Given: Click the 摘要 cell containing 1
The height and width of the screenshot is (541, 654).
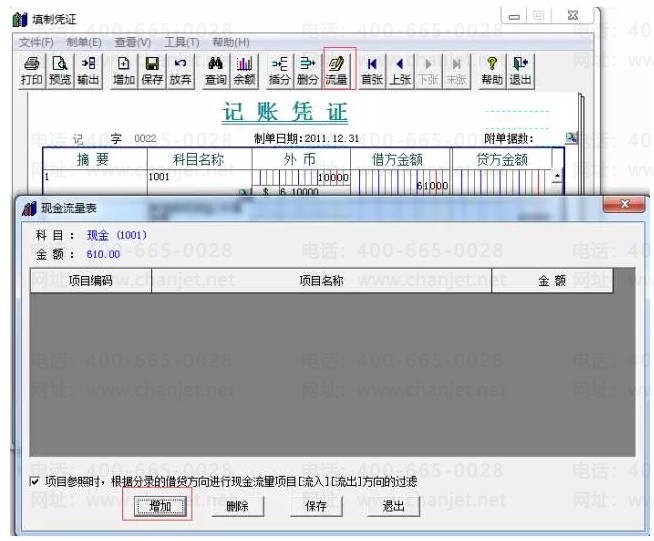Looking at the screenshot, I should [x=95, y=182].
